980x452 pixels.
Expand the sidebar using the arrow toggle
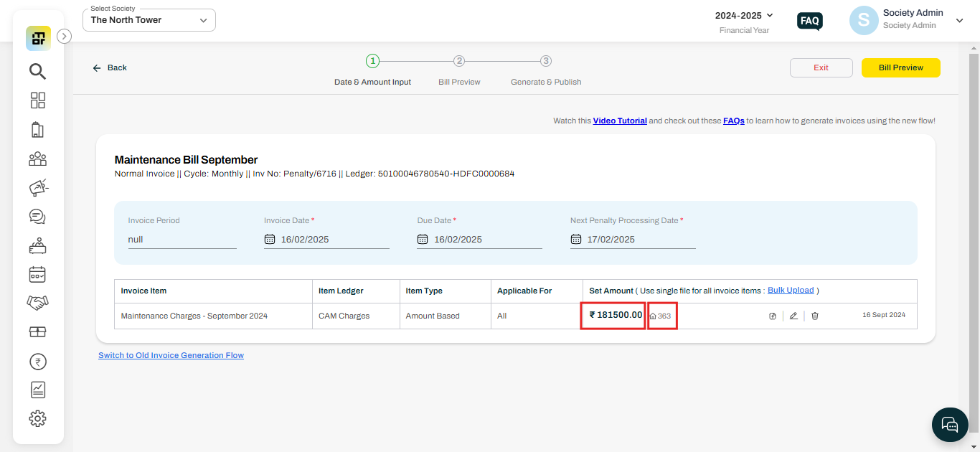(64, 36)
